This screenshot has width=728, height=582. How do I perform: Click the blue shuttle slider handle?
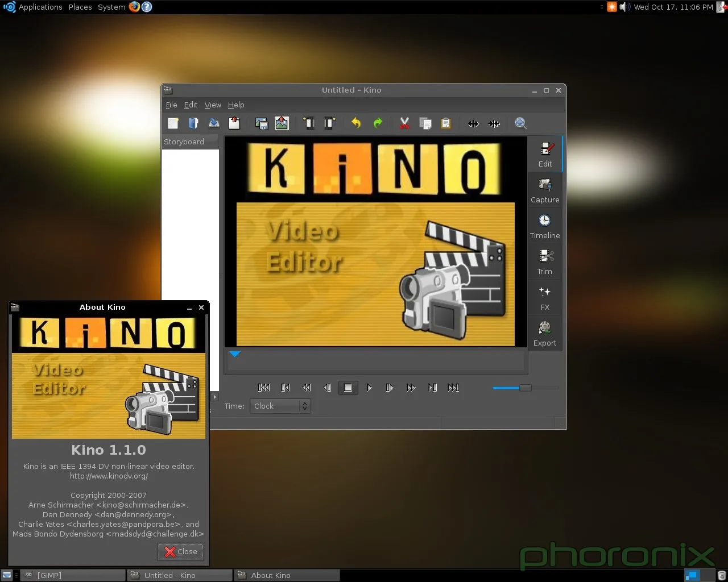coord(526,388)
